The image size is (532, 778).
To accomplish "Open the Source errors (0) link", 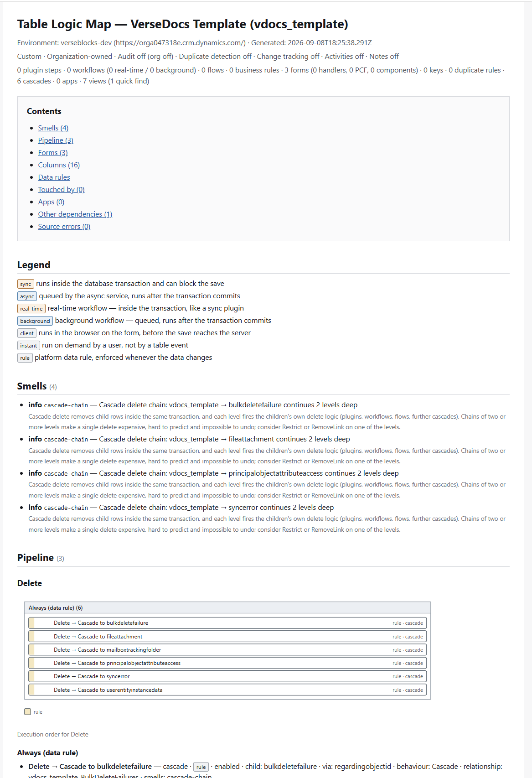I will click(64, 227).
